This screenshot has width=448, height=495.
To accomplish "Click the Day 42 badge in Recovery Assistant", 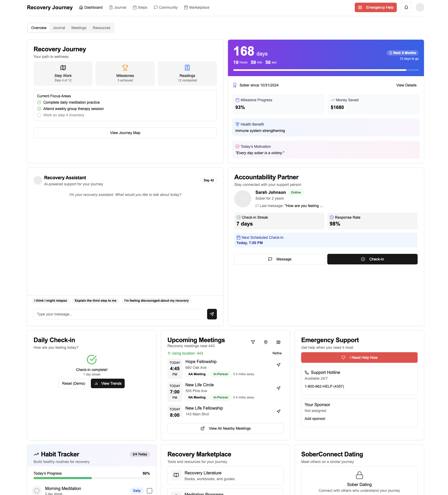I will [209, 180].
